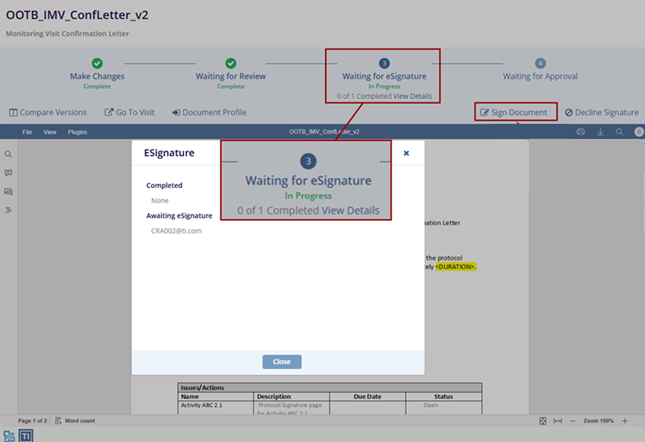The image size is (645, 442).
Task: Click Decline Signature
Action: [x=601, y=112]
